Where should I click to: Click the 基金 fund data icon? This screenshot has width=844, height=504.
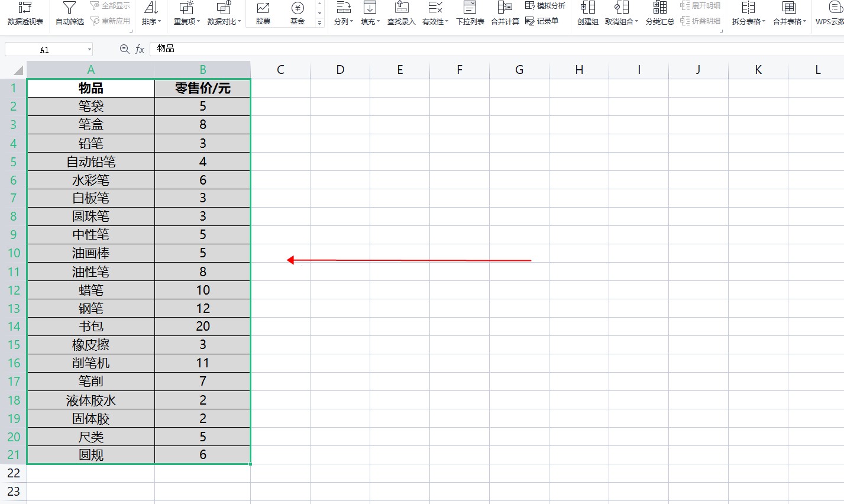(x=297, y=14)
